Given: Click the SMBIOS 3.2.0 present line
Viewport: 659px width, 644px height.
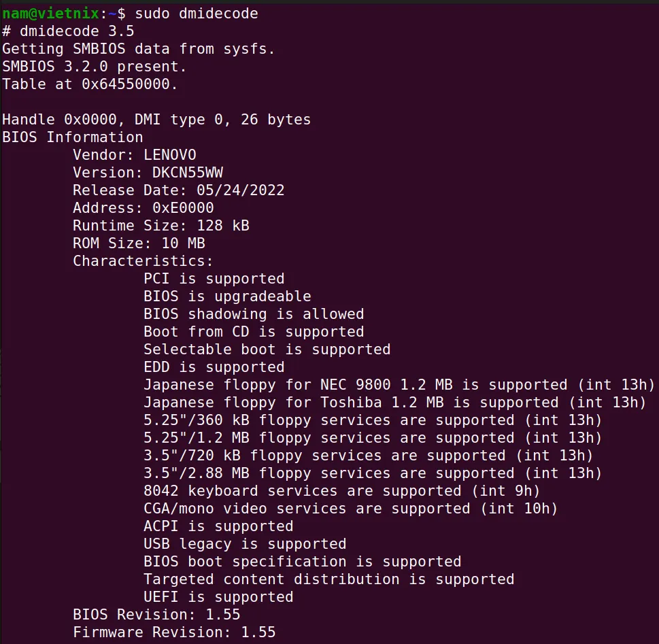Looking at the screenshot, I should click(94, 67).
